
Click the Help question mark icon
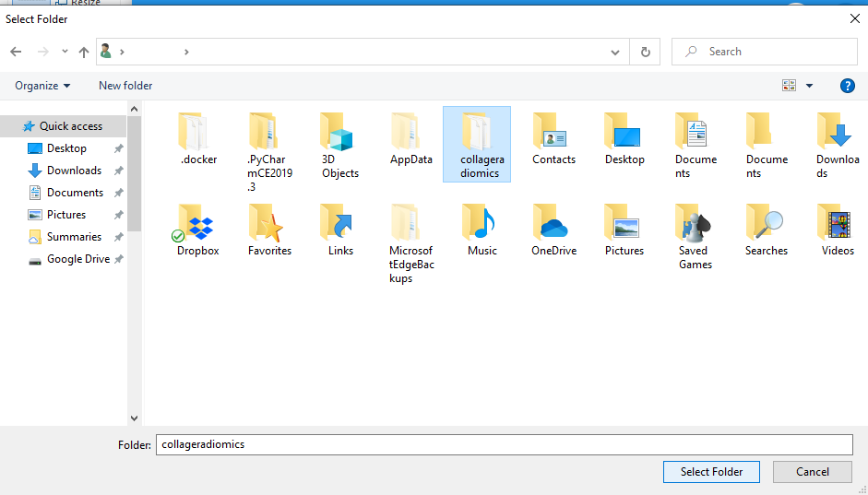tap(847, 86)
